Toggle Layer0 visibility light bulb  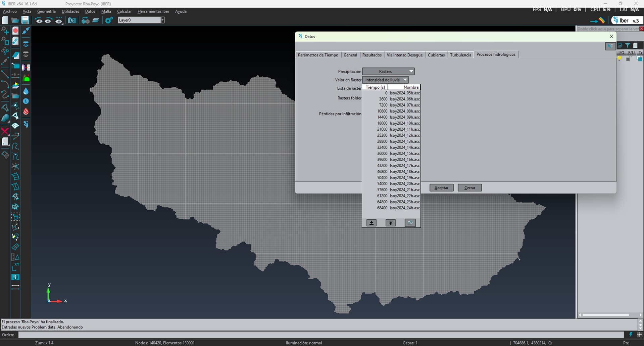click(x=619, y=59)
